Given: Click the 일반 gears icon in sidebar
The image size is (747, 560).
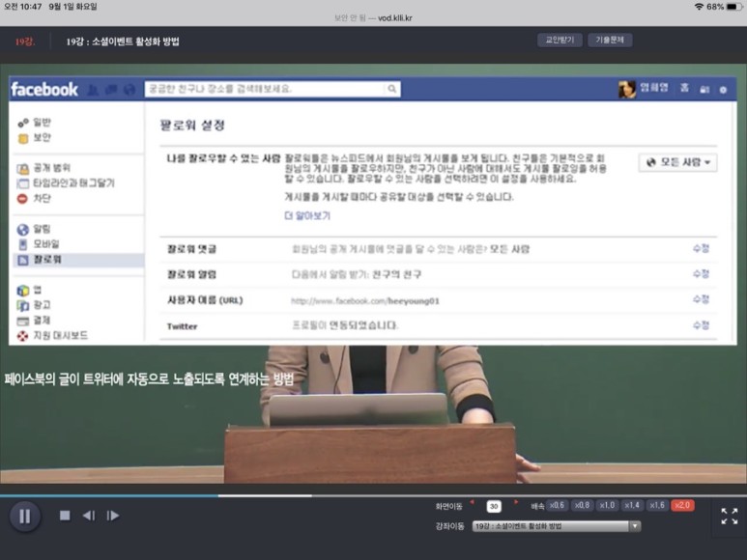Looking at the screenshot, I should 23,124.
